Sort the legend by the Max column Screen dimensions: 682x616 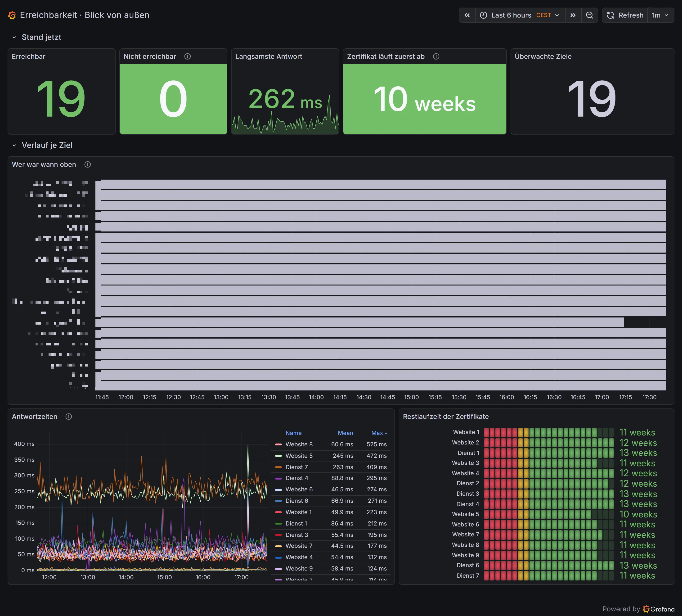[379, 433]
